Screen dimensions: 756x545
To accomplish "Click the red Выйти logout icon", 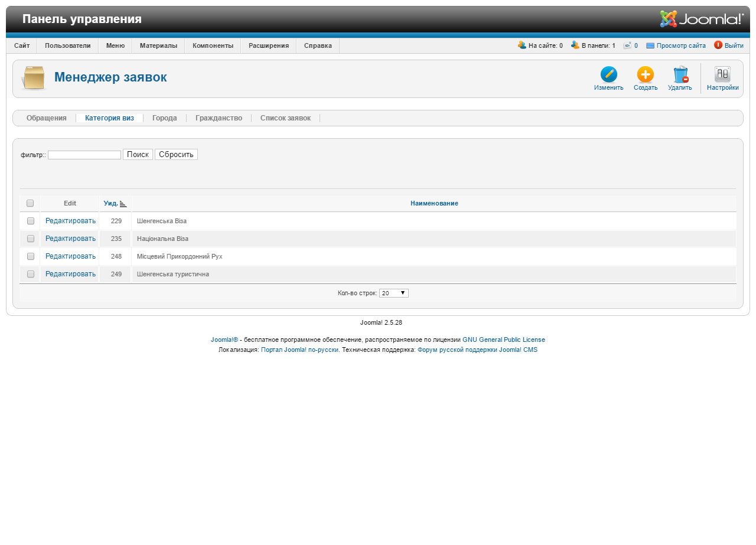I will pos(718,45).
